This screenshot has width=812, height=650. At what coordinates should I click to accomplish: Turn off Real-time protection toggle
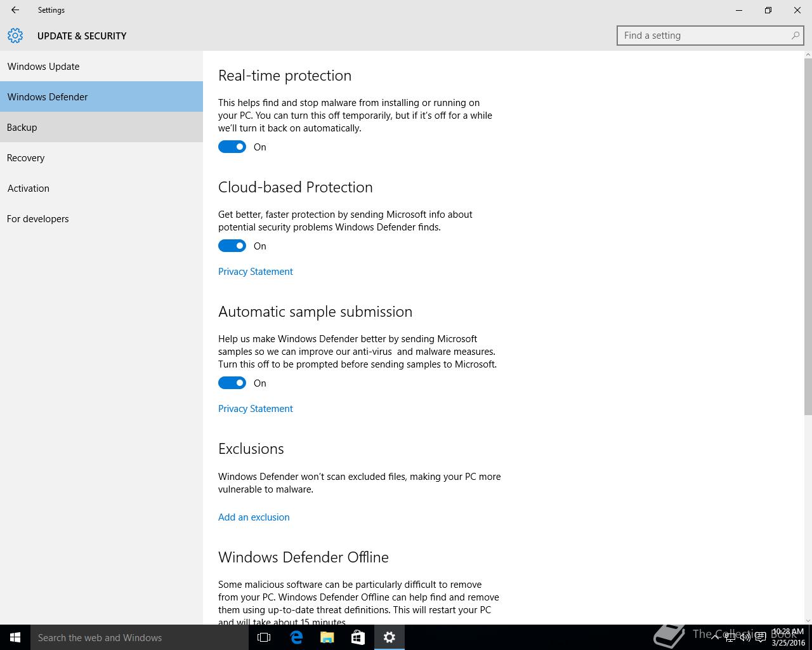(232, 147)
